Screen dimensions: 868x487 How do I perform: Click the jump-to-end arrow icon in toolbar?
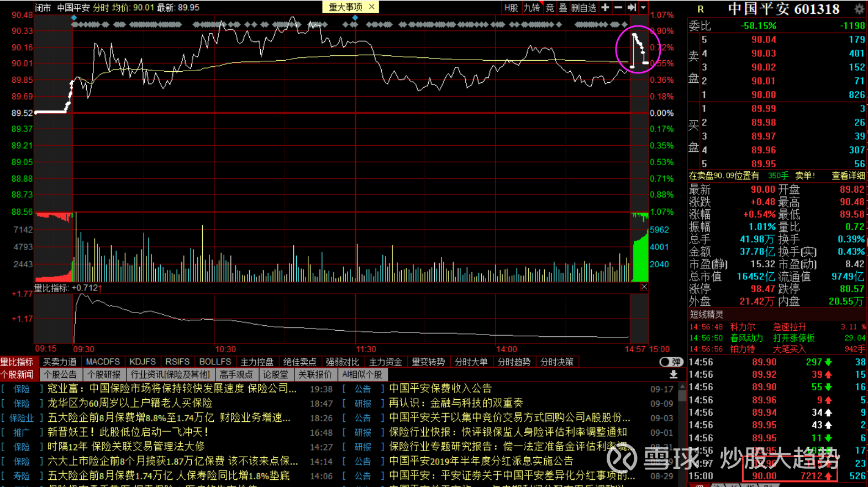[632, 7]
